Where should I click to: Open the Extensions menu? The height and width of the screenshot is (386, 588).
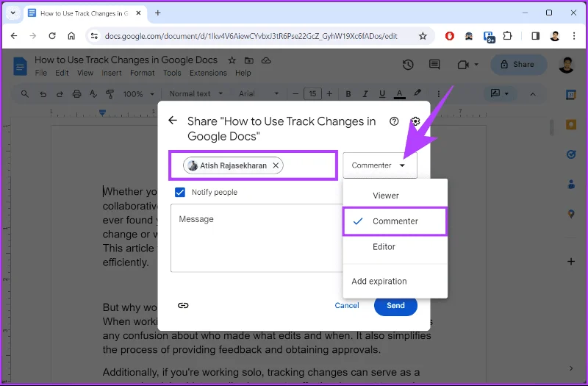pos(208,73)
